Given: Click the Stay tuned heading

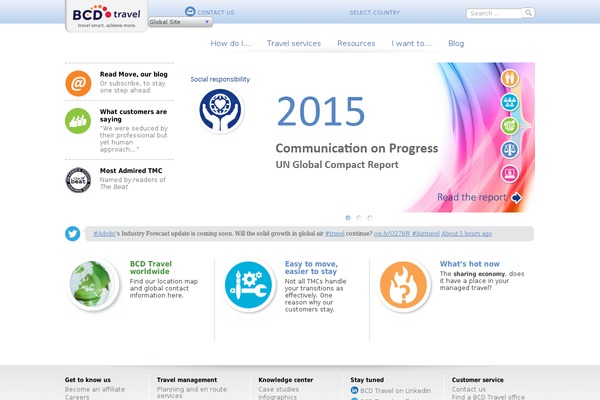Looking at the screenshot, I should tap(367, 380).
